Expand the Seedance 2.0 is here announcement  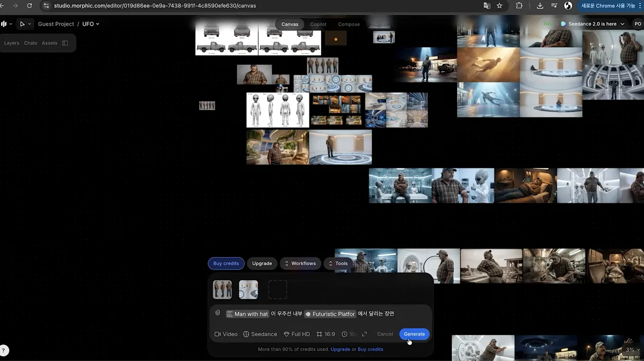(593, 24)
